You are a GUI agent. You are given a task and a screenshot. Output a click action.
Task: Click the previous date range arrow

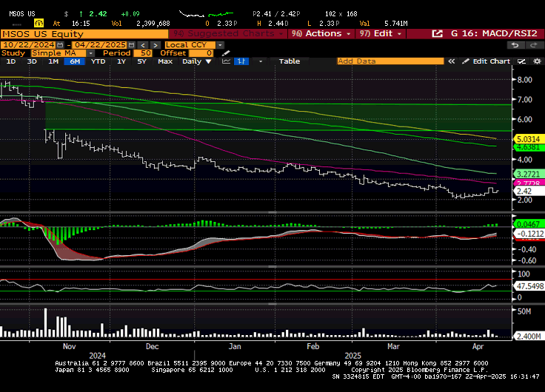[142, 45]
